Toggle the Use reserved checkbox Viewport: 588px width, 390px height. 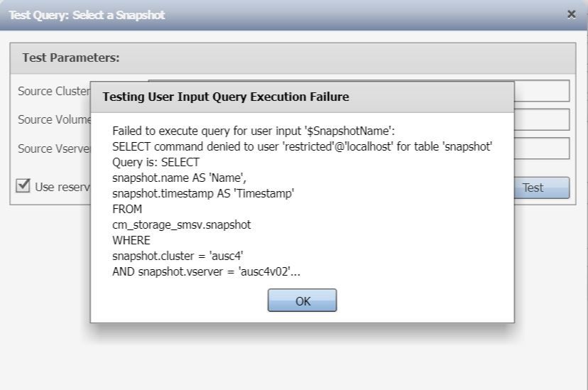pyautogui.click(x=23, y=186)
